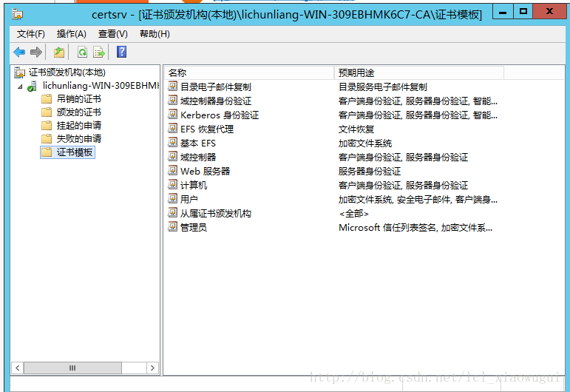This screenshot has width=570, height=392.
Task: Select the 证书颁发机构(本地) root label
Action: (x=67, y=72)
